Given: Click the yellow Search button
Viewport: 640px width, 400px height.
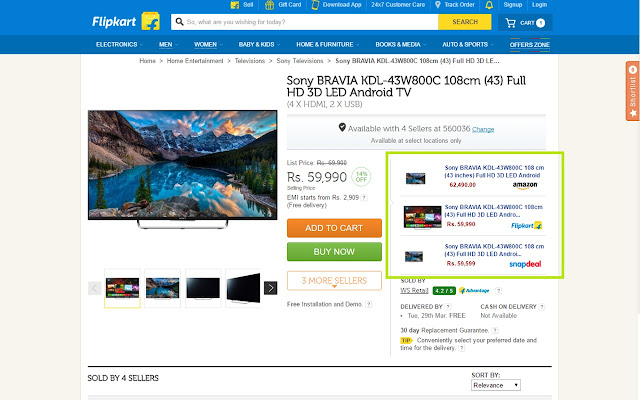Looking at the screenshot, I should coord(465,22).
